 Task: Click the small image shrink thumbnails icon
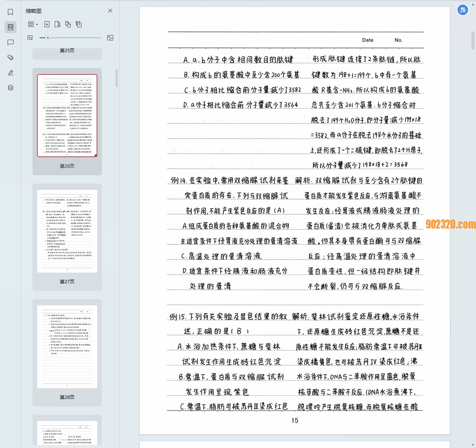[x=30, y=38]
